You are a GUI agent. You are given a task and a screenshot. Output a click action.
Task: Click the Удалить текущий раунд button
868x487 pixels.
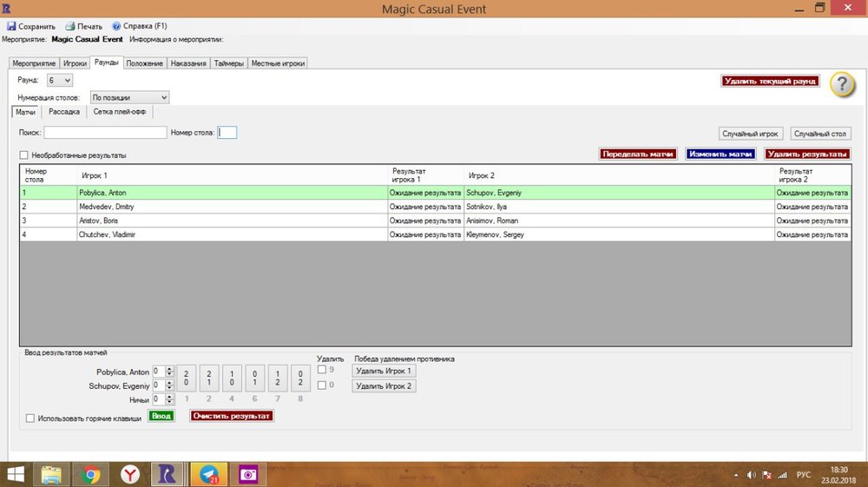[x=769, y=81]
